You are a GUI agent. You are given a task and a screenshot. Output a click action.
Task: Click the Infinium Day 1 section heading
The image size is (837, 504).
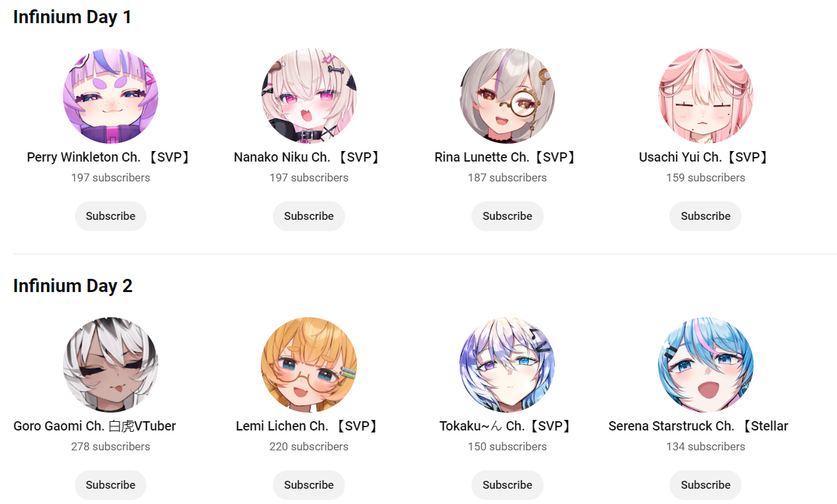point(73,17)
